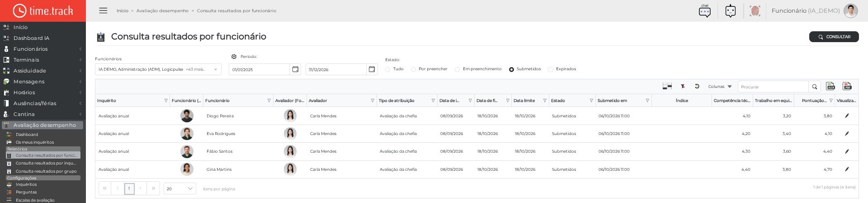Go to the first results page
The height and width of the screenshot is (203, 868).
coord(105,188)
